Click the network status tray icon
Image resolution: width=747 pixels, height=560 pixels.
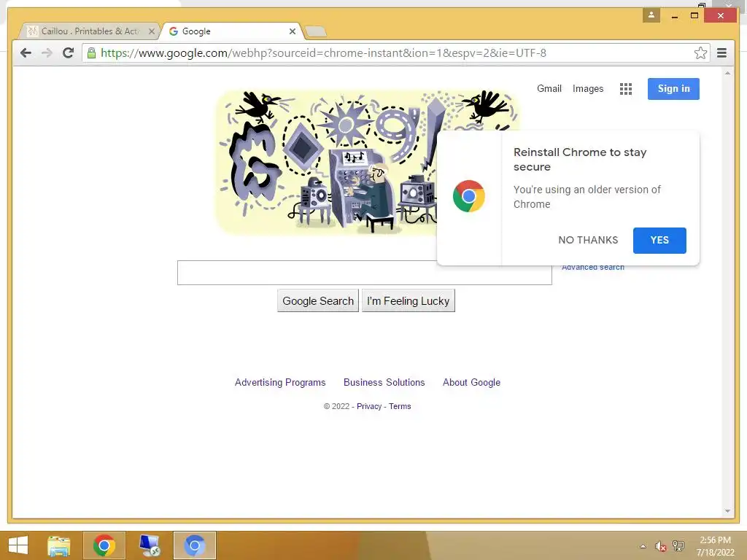(x=678, y=545)
